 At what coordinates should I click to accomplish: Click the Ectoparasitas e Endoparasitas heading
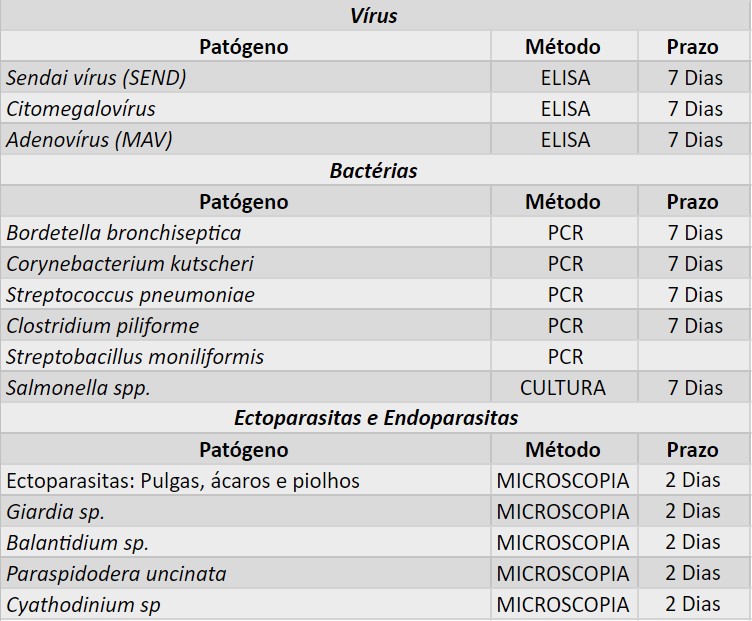tap(376, 418)
